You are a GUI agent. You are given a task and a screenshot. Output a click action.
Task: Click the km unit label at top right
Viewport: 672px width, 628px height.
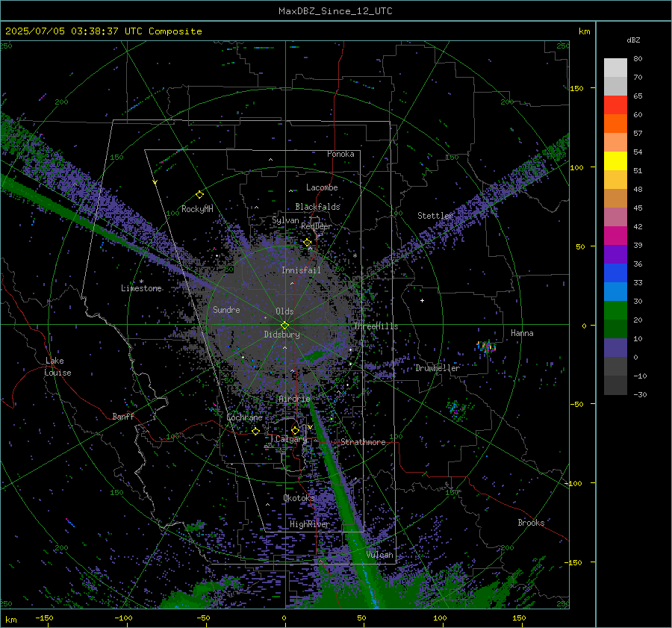584,31
